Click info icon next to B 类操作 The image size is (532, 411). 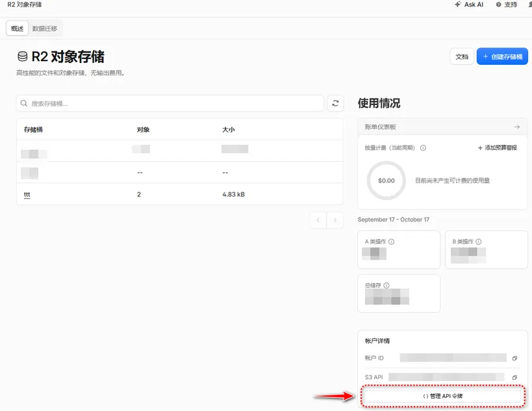[478, 242]
